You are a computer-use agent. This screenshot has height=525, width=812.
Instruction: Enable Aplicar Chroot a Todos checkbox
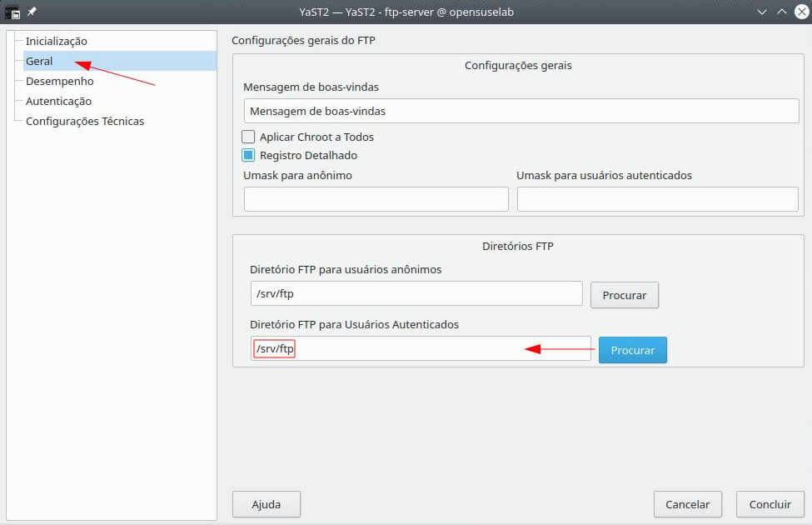[x=248, y=137]
